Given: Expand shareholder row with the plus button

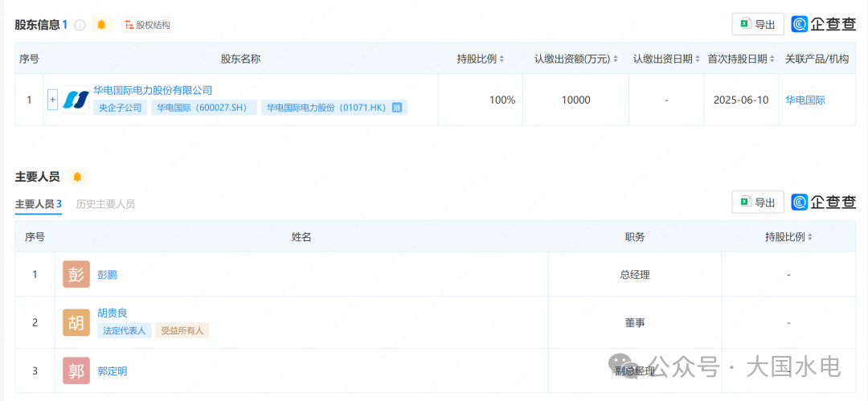Looking at the screenshot, I should tap(52, 100).
